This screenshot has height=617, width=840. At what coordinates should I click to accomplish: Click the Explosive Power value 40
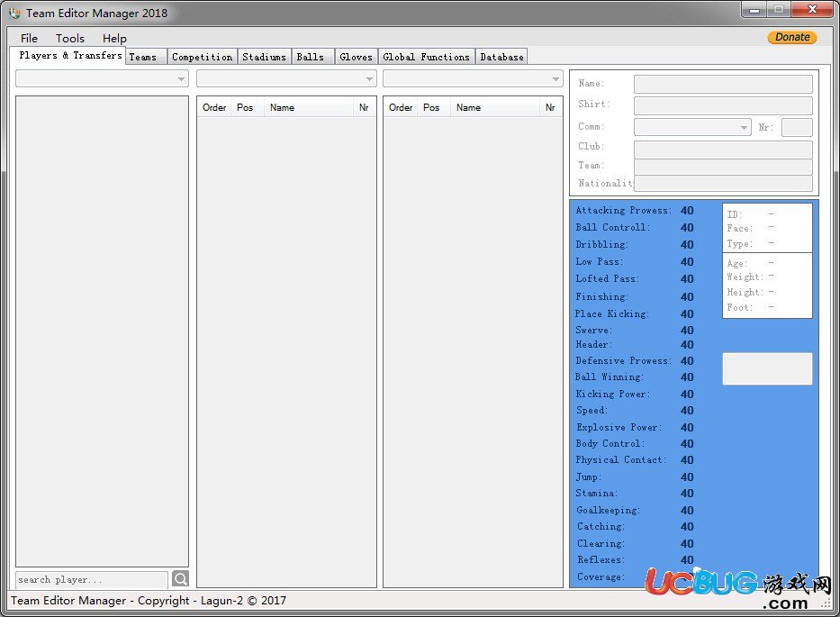pos(687,428)
